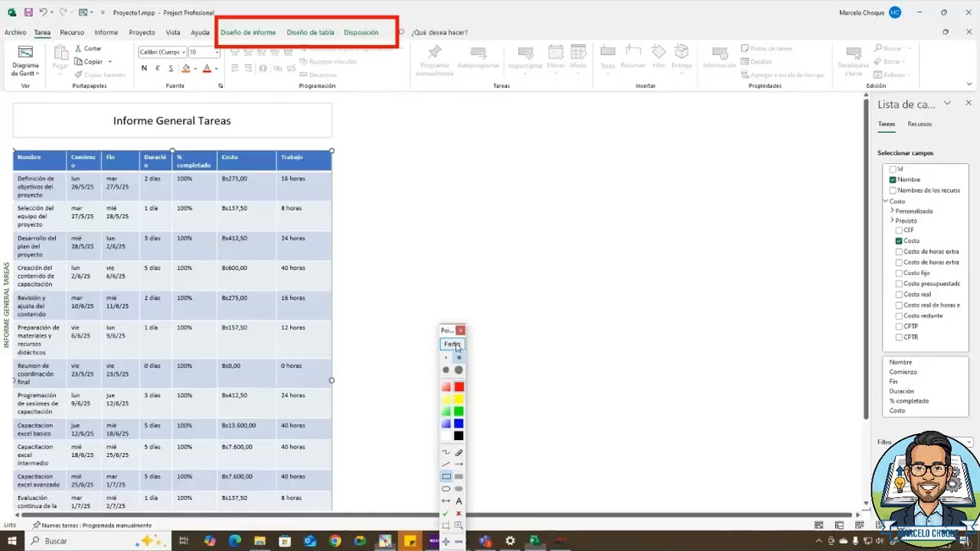Image resolution: width=980 pixels, height=551 pixels.
Task: Click the magnifier zoom tool in palette
Action: click(x=459, y=526)
